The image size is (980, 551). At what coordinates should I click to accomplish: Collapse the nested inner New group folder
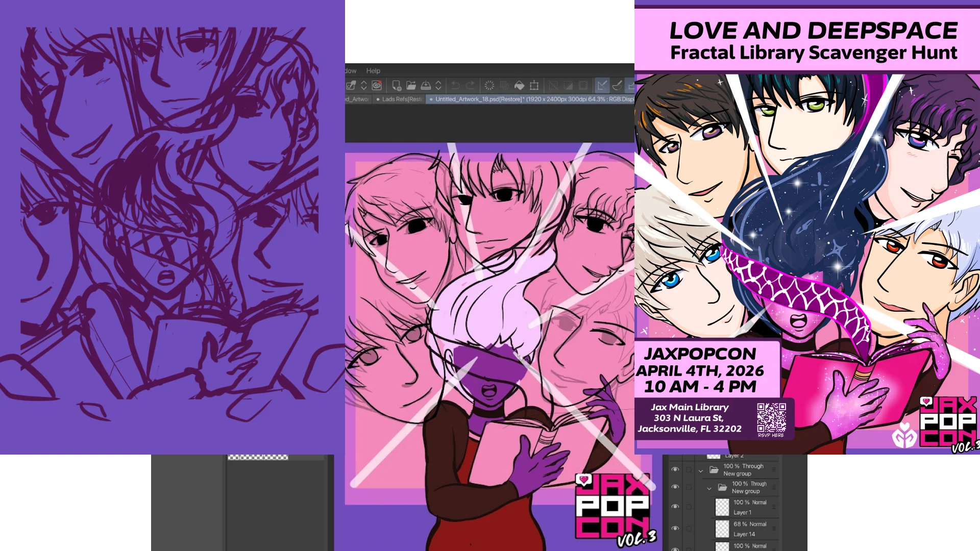[x=709, y=488]
